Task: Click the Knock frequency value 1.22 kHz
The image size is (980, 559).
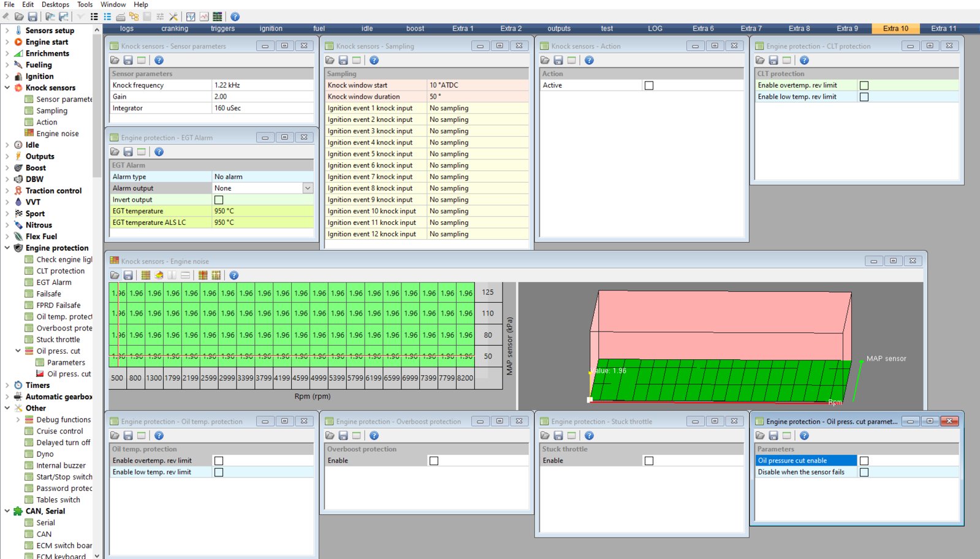Action: coord(262,85)
